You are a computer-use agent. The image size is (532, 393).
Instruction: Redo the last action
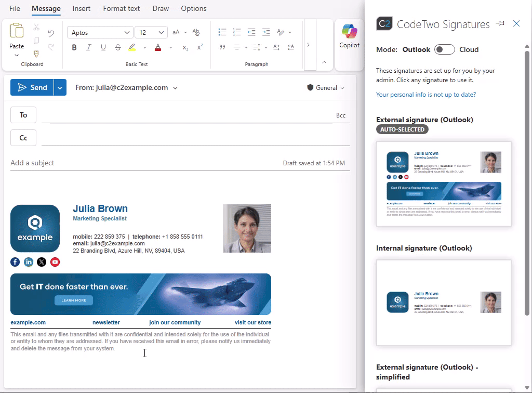click(51, 47)
